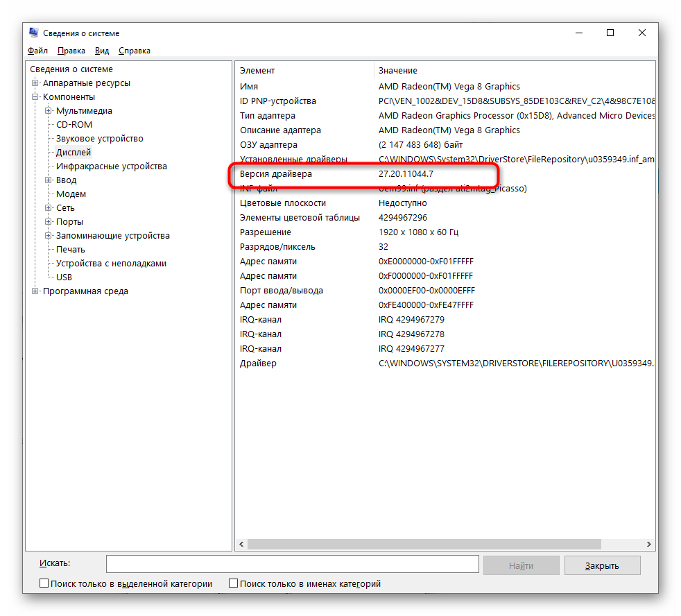This screenshot has height=616, width=681.
Task: Click the horizontal scrollbar right arrow
Action: 649,545
